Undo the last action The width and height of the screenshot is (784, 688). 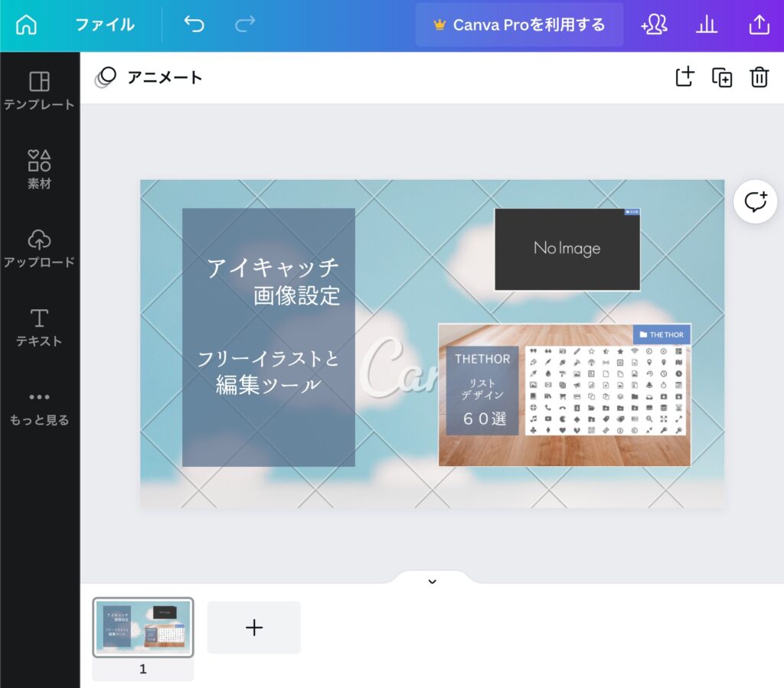tap(194, 24)
